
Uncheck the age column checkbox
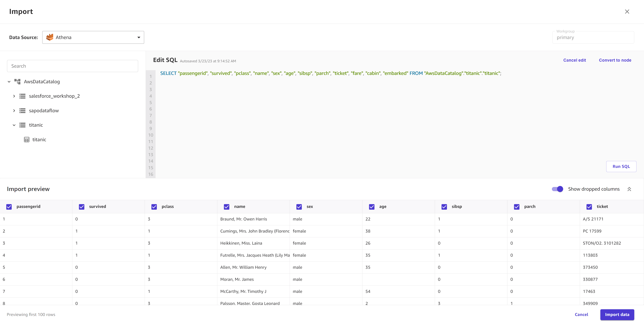(x=371, y=206)
